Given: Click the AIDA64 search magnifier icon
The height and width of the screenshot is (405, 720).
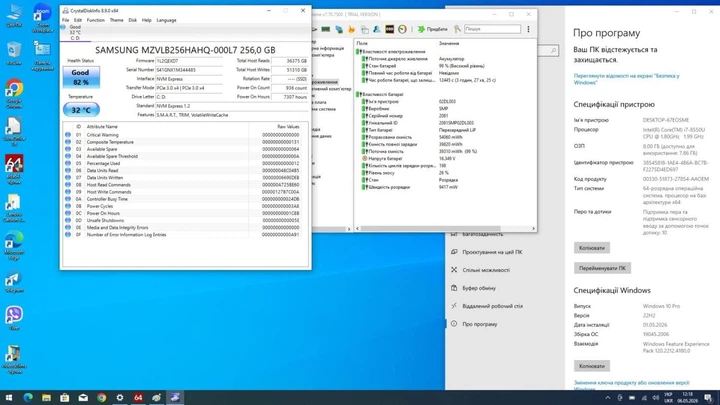Looking at the screenshot, I should click(457, 29).
